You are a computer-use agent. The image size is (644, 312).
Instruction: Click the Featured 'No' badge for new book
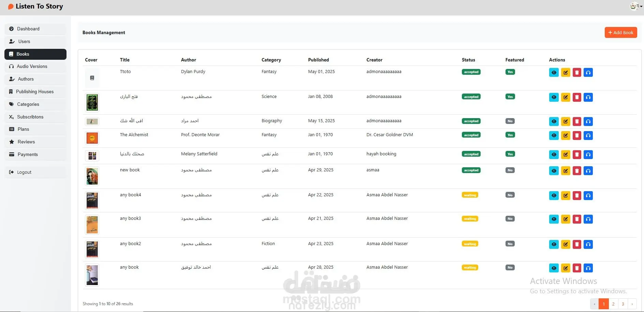click(510, 170)
